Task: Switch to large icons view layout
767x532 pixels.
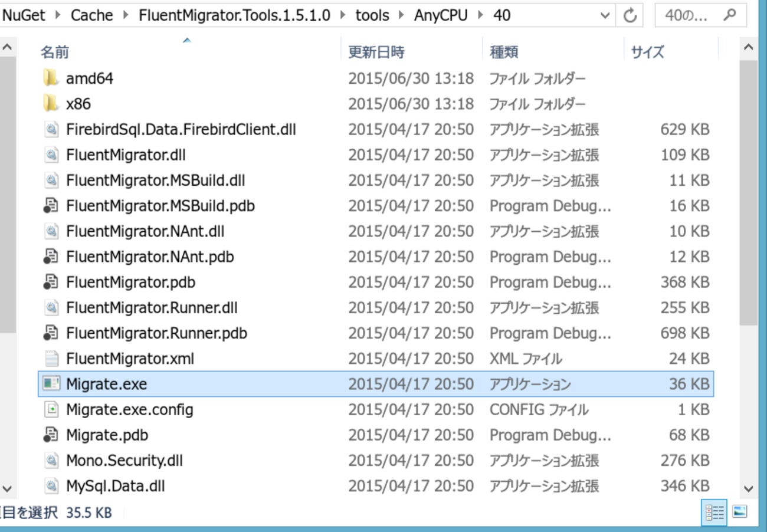Action: click(x=740, y=513)
